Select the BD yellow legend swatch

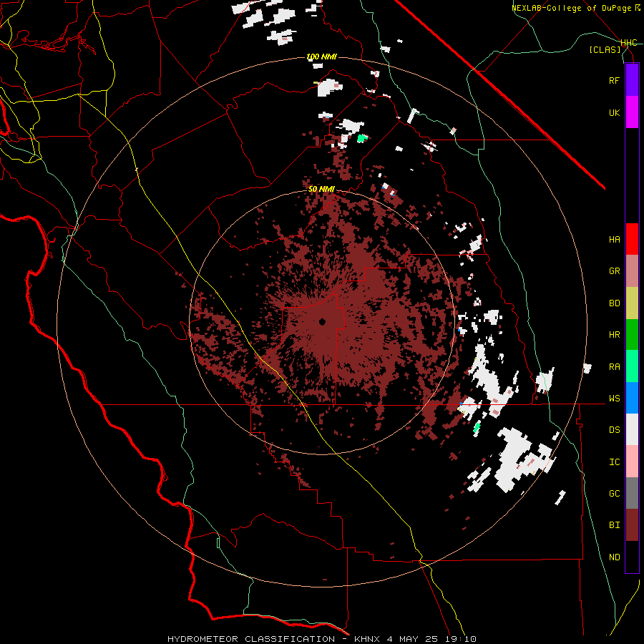[632, 303]
